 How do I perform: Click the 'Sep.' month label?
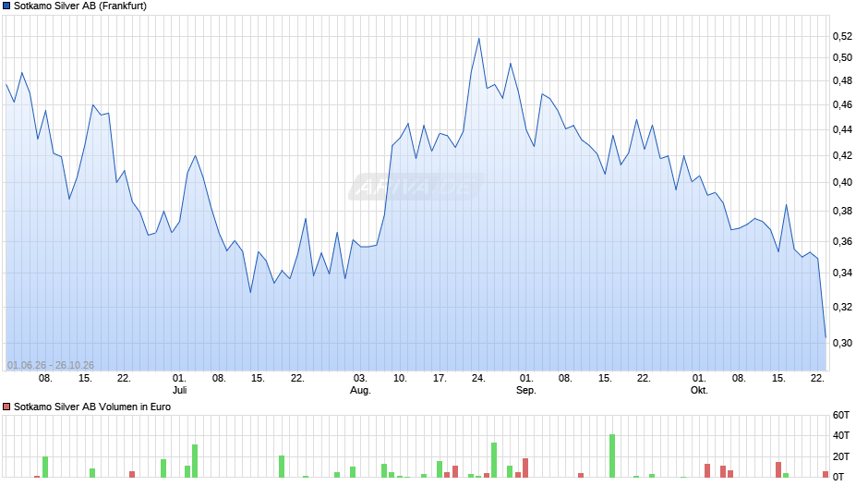pos(526,390)
